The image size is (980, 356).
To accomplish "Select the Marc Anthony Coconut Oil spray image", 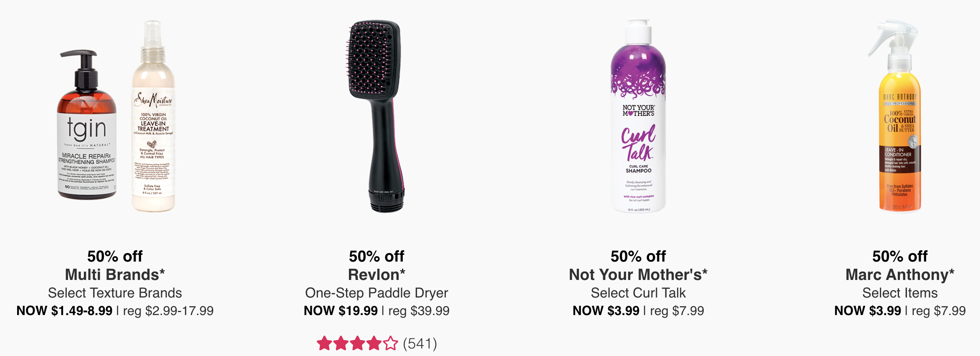I will 897,116.
